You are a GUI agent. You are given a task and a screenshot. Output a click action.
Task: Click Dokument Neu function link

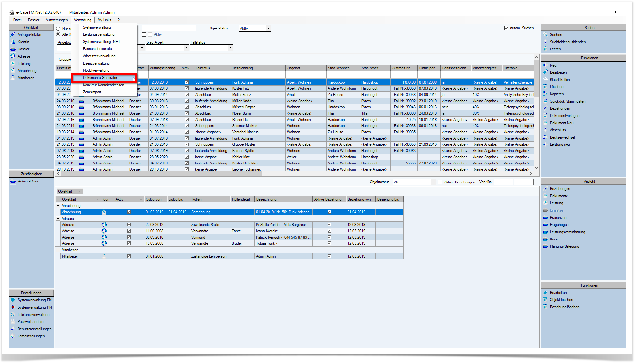(562, 123)
